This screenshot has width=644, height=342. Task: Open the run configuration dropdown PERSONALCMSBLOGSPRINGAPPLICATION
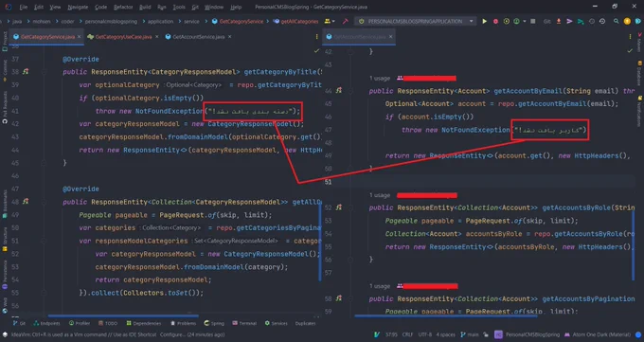415,21
